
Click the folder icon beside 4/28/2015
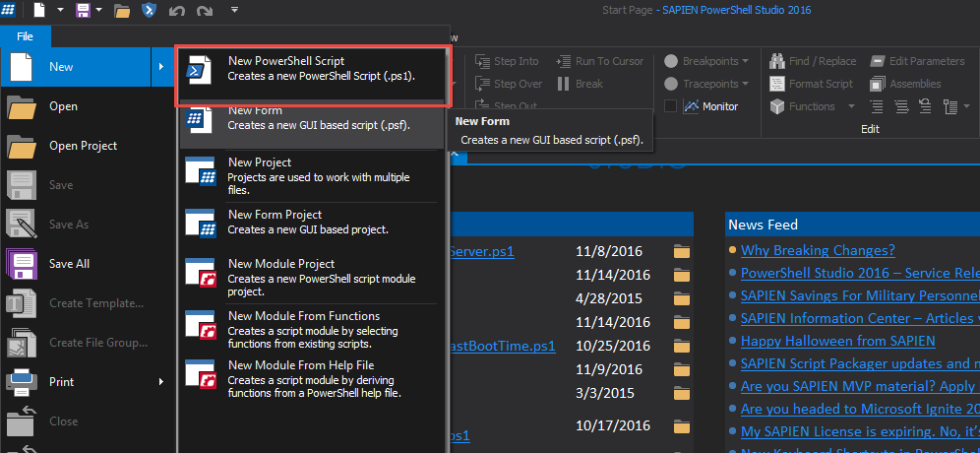[x=682, y=299]
